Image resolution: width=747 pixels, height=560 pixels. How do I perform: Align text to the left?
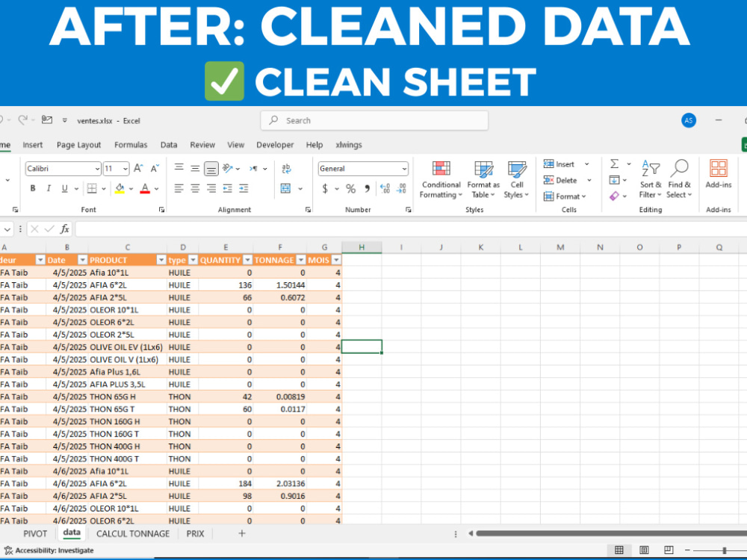coord(179,189)
